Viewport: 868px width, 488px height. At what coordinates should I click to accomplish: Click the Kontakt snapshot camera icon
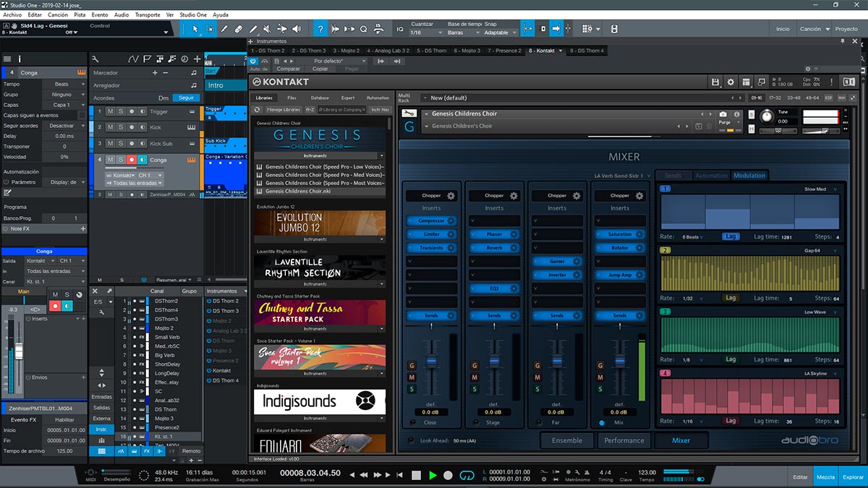tap(723, 114)
